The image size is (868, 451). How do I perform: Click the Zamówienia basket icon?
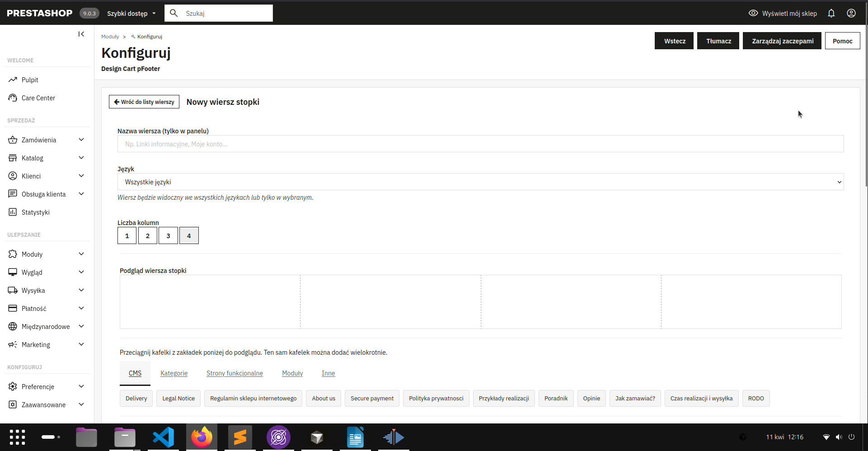point(13,140)
